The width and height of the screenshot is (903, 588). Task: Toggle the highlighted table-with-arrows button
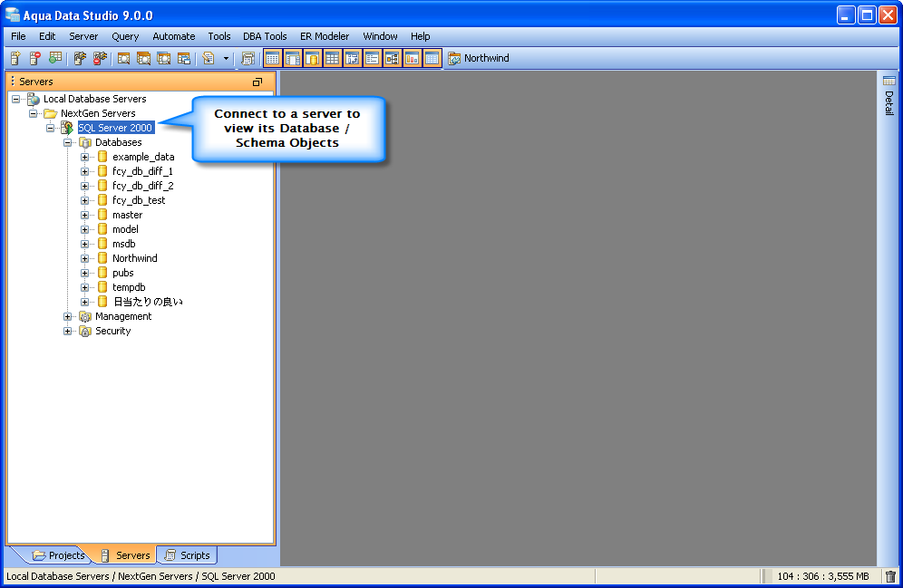pos(353,58)
